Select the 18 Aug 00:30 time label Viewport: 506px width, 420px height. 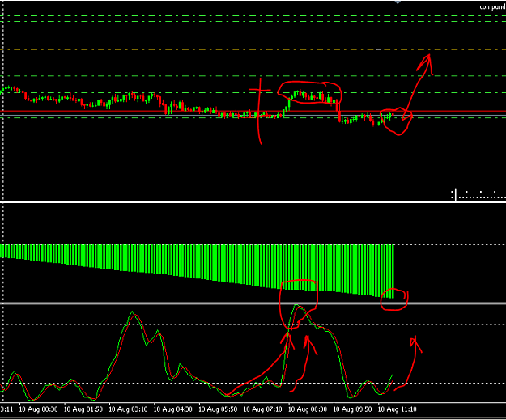click(38, 409)
